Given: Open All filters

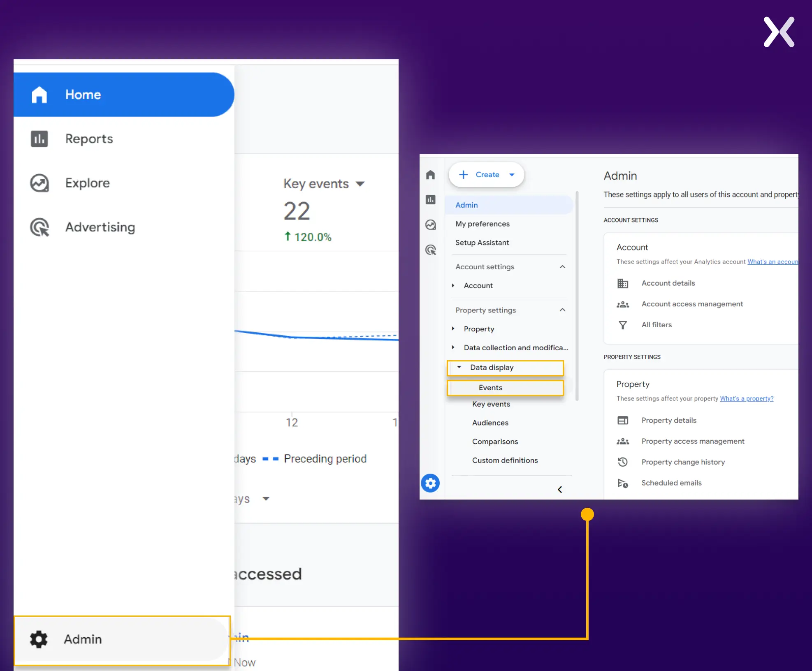Looking at the screenshot, I should (x=657, y=325).
